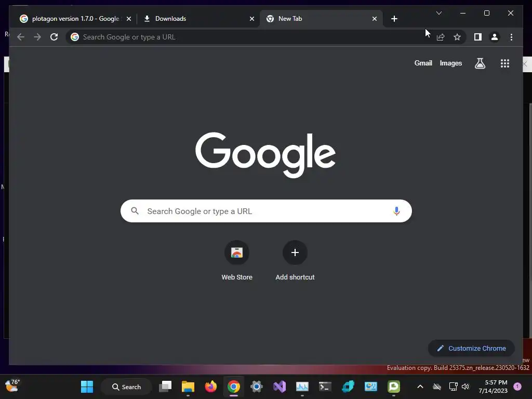
Task: Open the Windows Start menu
Action: 87,387
